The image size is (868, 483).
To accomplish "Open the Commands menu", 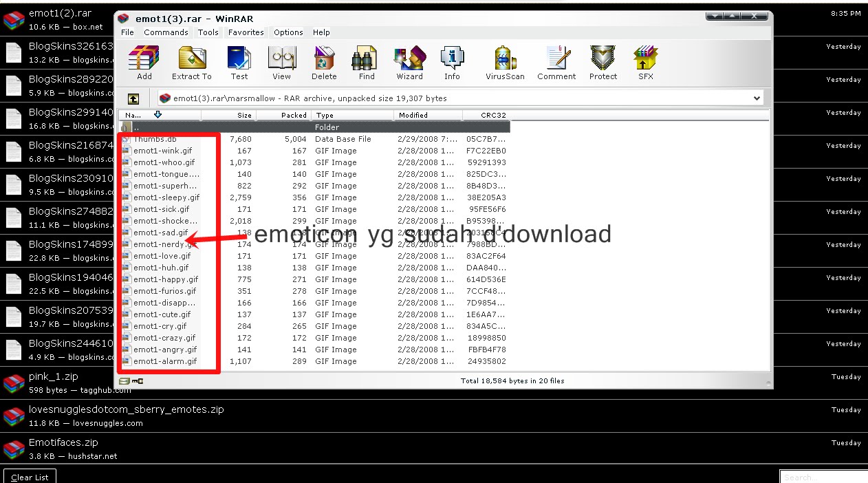I will coord(166,32).
